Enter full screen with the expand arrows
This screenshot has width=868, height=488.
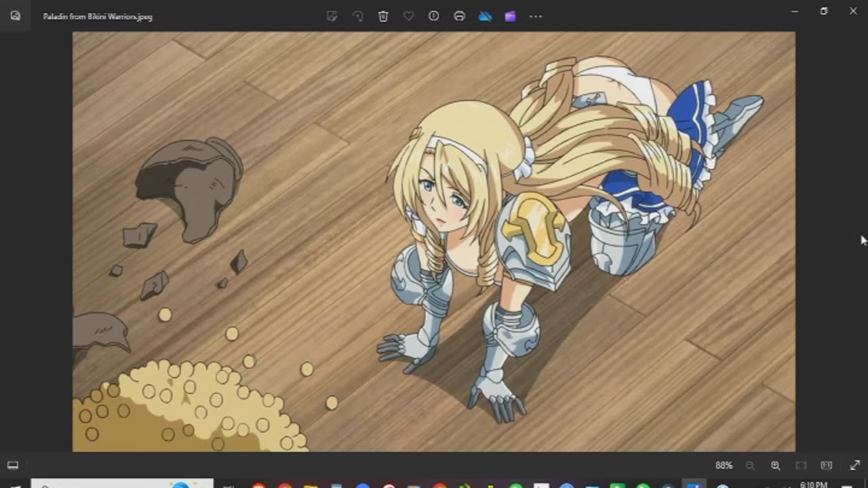click(x=854, y=466)
